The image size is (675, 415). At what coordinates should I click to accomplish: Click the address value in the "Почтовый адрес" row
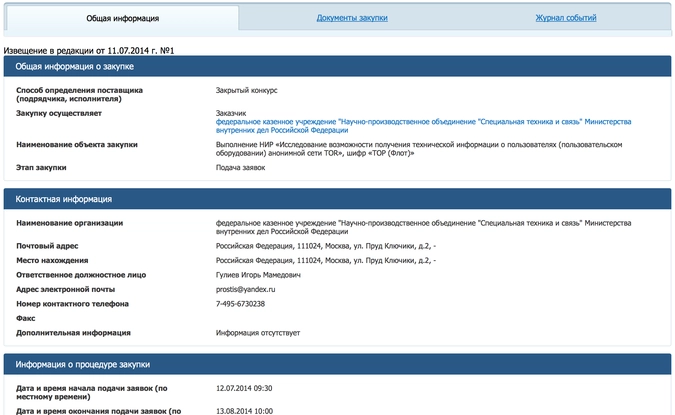[326, 245]
